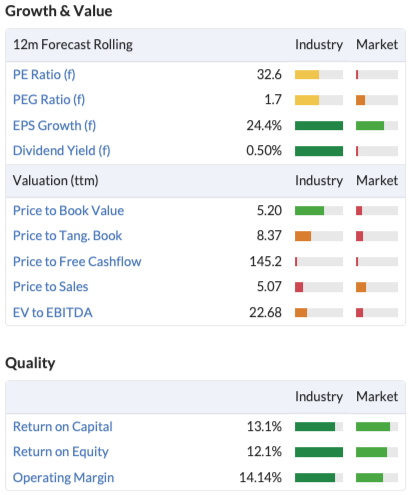Select EV to EBITDA link

[53, 313]
